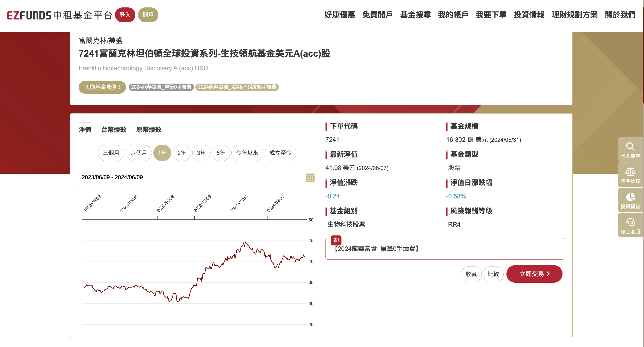
Task: Click the 富蘭克林/美盛 fund company text
Action: pos(101,40)
